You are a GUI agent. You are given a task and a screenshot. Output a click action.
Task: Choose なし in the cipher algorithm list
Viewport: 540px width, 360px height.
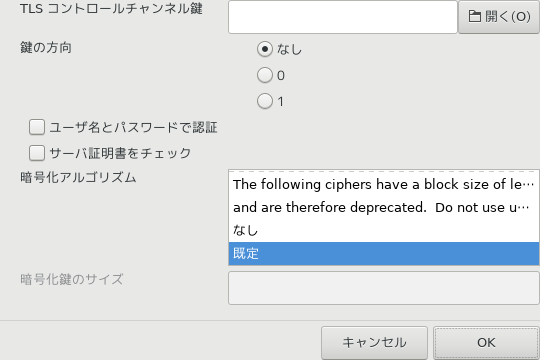pos(384,230)
